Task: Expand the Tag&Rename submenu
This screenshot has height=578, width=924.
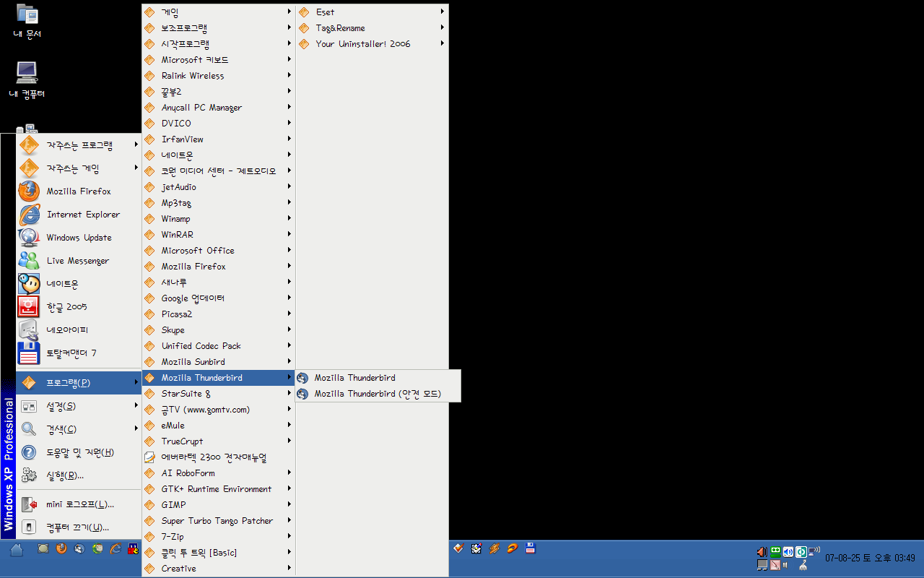Action: pyautogui.click(x=372, y=28)
